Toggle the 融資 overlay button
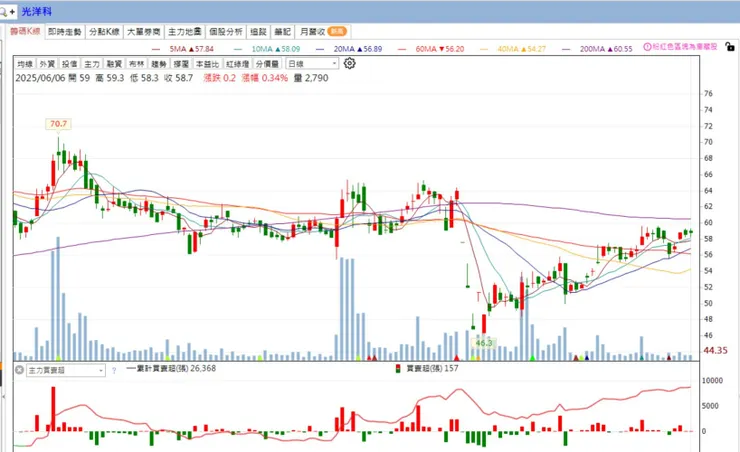 [114, 64]
